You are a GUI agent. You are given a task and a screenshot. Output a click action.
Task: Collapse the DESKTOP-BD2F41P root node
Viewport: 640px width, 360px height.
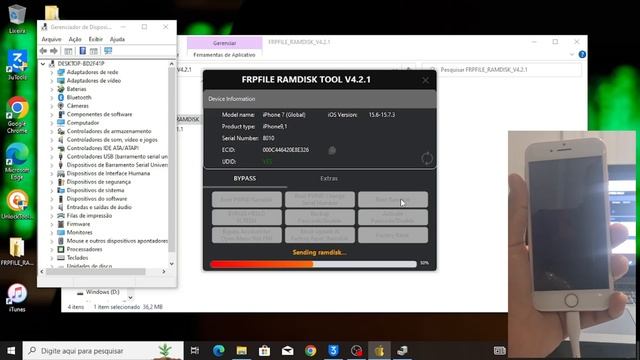coord(43,64)
